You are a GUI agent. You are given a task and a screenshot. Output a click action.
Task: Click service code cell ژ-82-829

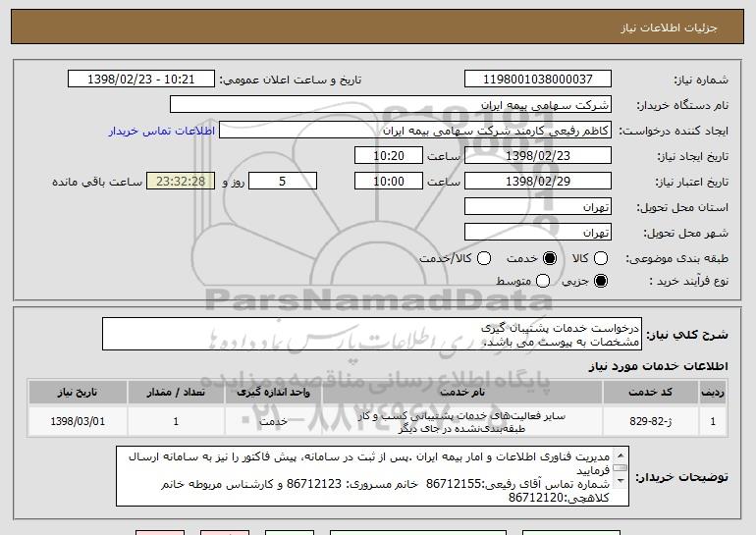pos(650,421)
